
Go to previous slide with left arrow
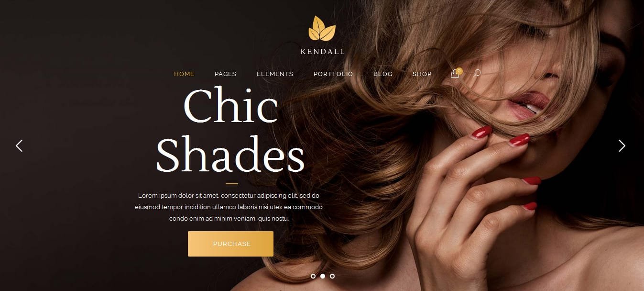click(19, 145)
